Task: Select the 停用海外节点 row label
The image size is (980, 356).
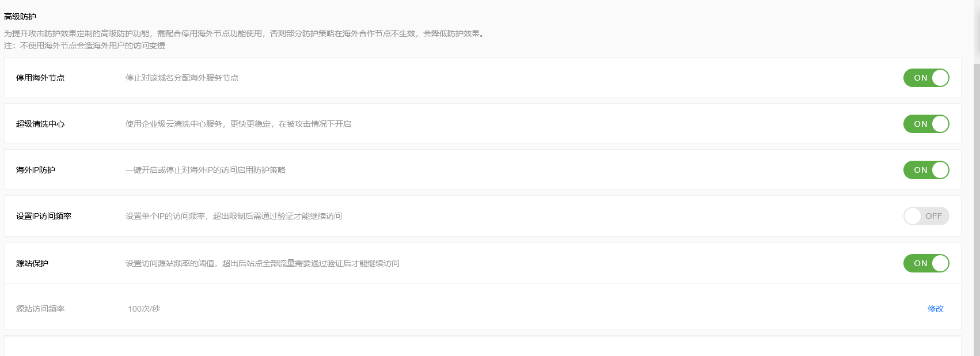Action: pyautogui.click(x=40, y=78)
